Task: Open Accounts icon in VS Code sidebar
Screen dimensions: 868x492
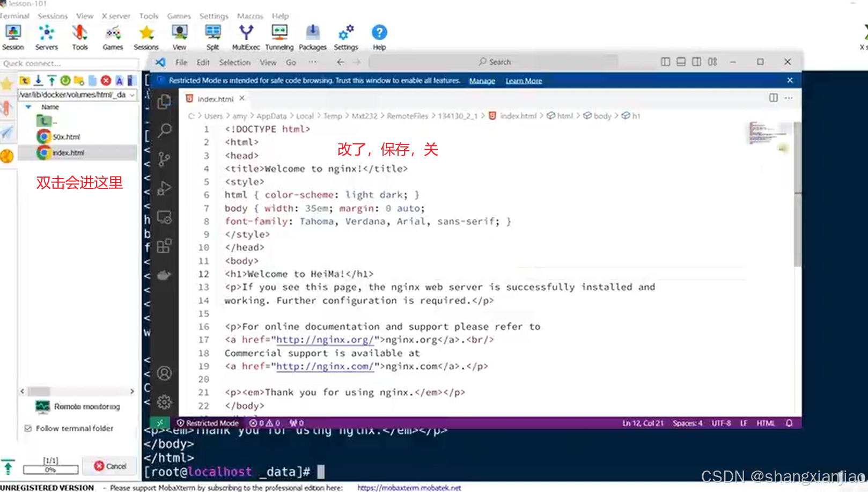Action: coord(164,373)
